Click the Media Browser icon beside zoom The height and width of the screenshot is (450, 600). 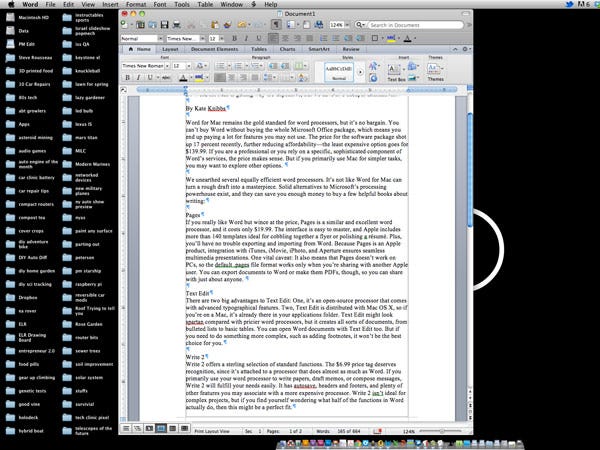click(x=318, y=25)
